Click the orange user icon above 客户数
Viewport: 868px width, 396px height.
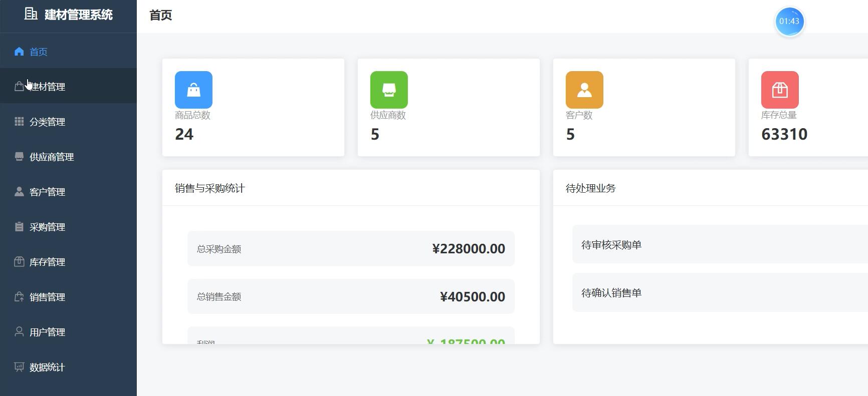[584, 90]
